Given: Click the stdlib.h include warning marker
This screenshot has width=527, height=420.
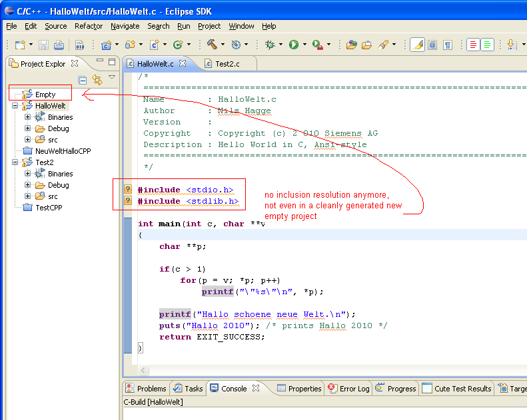Looking at the screenshot, I should (x=128, y=201).
